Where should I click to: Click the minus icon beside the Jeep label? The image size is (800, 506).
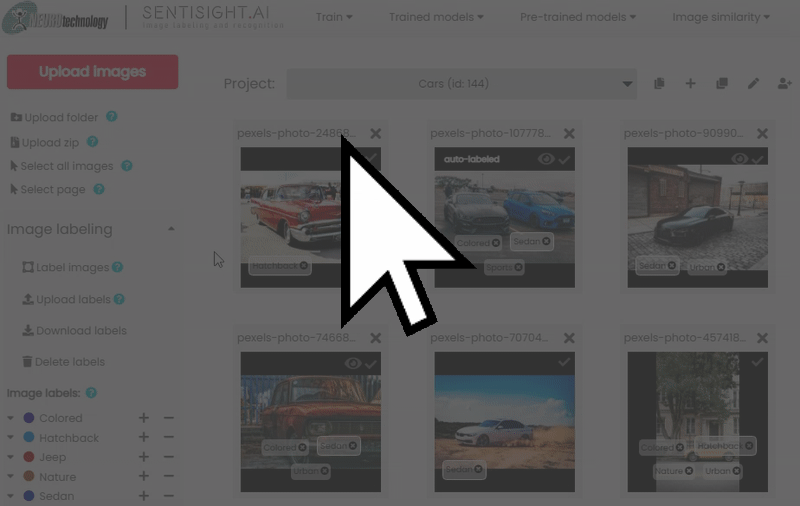168,457
